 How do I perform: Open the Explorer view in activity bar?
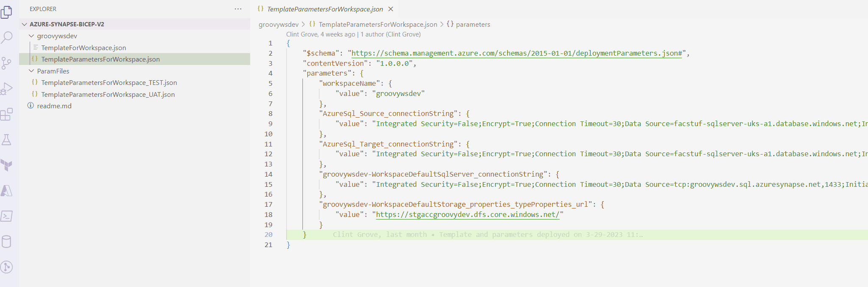pyautogui.click(x=7, y=12)
